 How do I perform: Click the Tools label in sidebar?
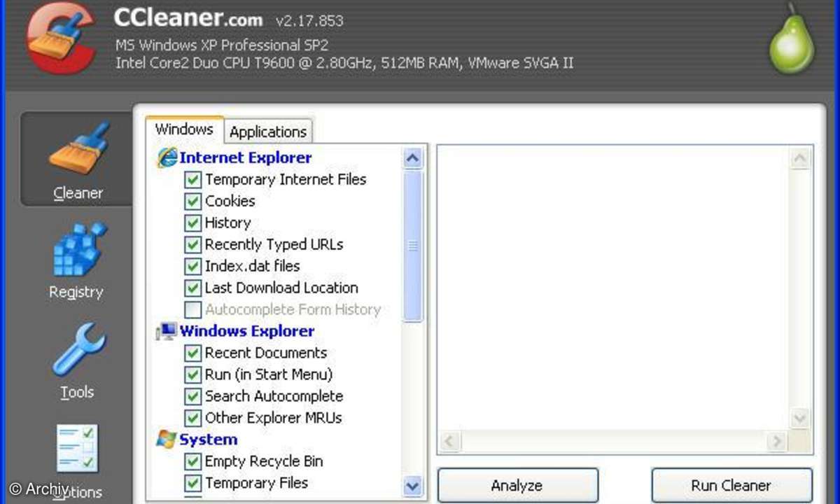(77, 392)
